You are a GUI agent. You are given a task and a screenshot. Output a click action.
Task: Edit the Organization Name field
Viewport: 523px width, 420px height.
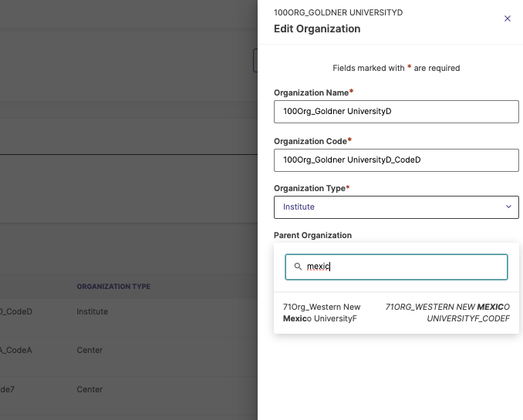click(396, 112)
